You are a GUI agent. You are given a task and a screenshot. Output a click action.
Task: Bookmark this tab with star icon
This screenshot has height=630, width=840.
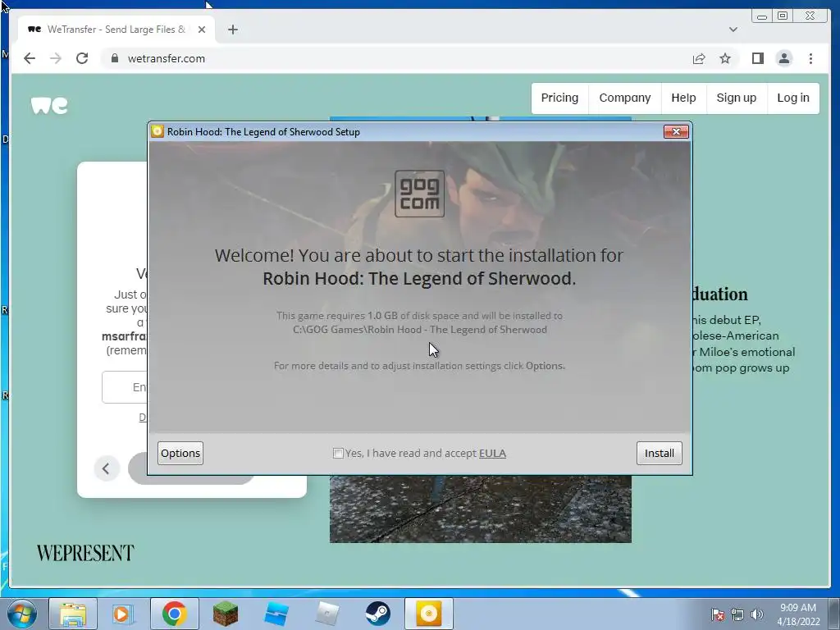[x=725, y=58]
